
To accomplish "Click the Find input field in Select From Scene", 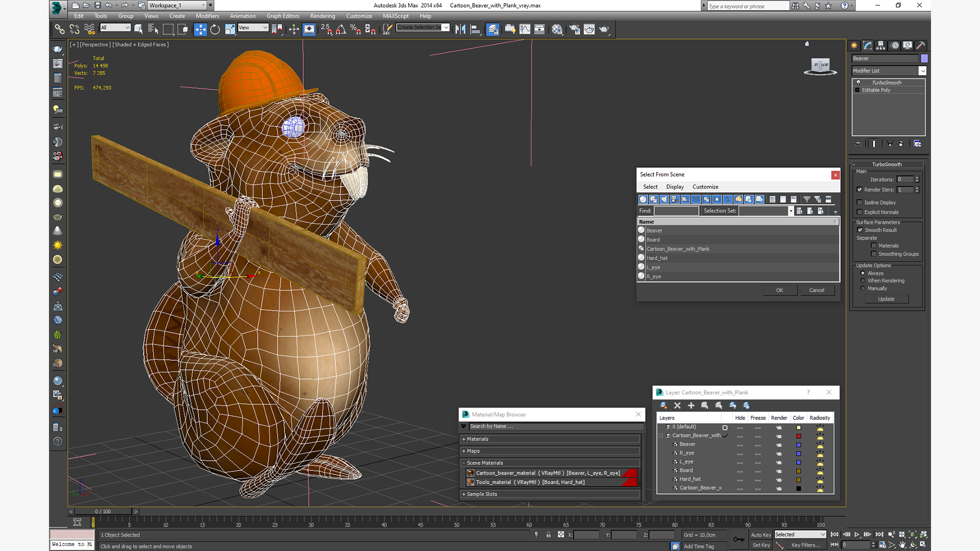I will pos(676,211).
